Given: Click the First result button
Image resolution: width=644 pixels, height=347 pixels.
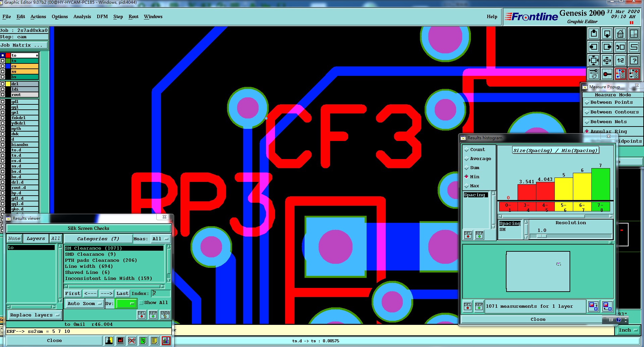Looking at the screenshot, I should (73, 294).
